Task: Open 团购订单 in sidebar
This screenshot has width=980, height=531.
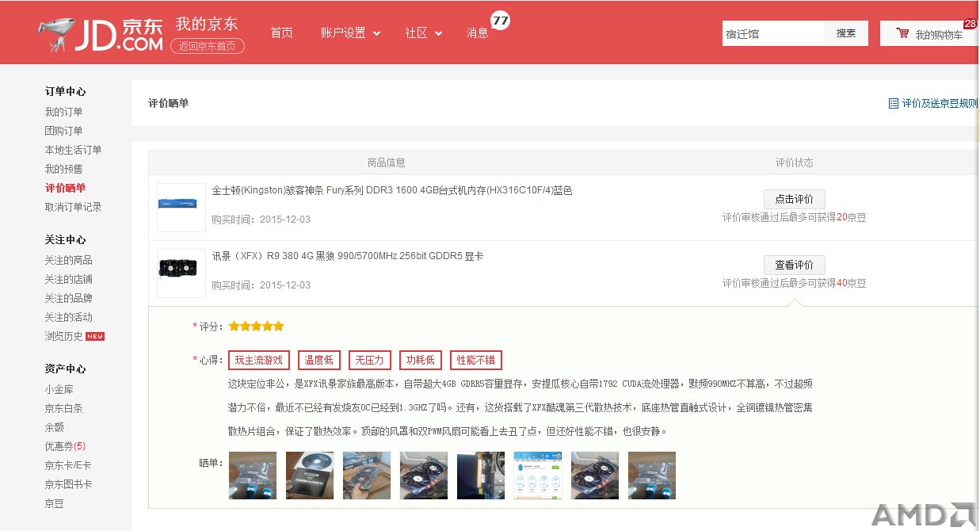Action: pos(63,131)
